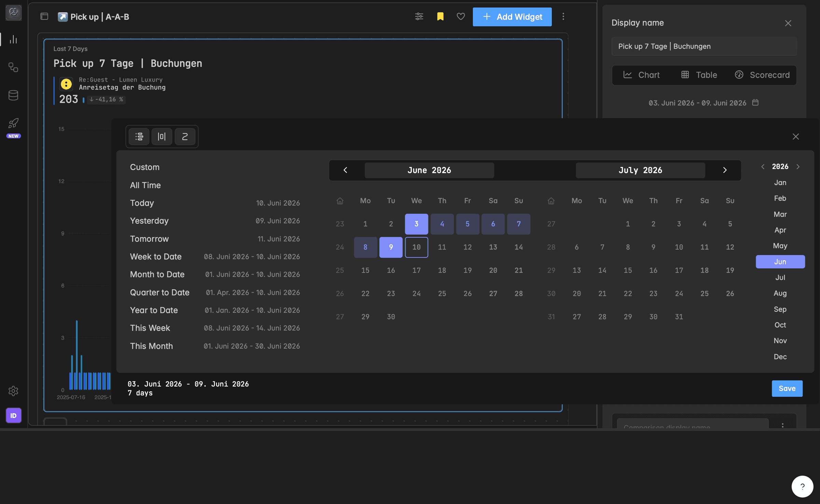Select the preset list view icon
820x504 pixels.
coord(139,137)
